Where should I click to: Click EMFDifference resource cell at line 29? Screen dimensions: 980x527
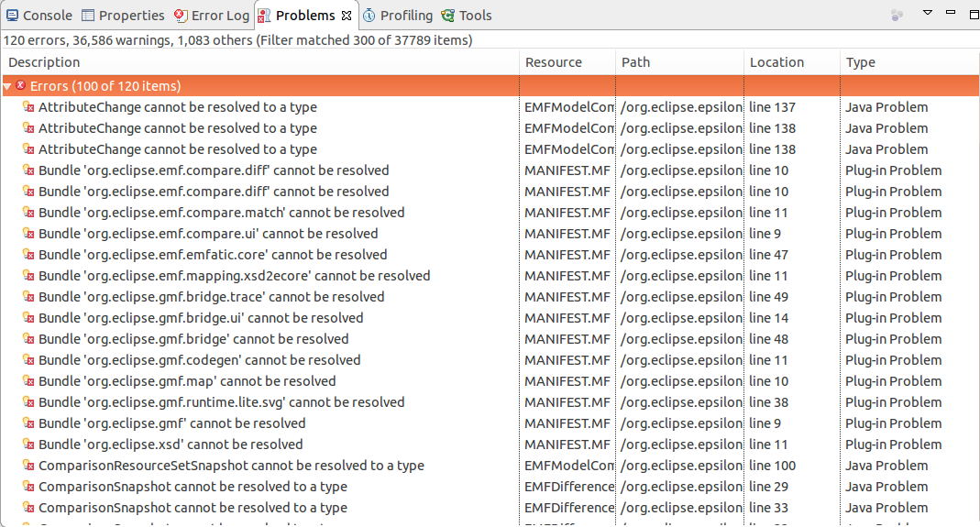569,487
